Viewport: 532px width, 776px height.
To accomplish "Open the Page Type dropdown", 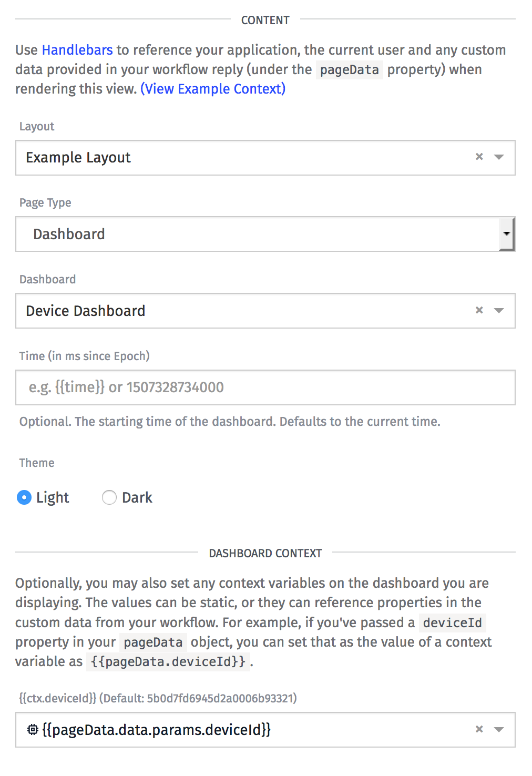I will pos(506,234).
